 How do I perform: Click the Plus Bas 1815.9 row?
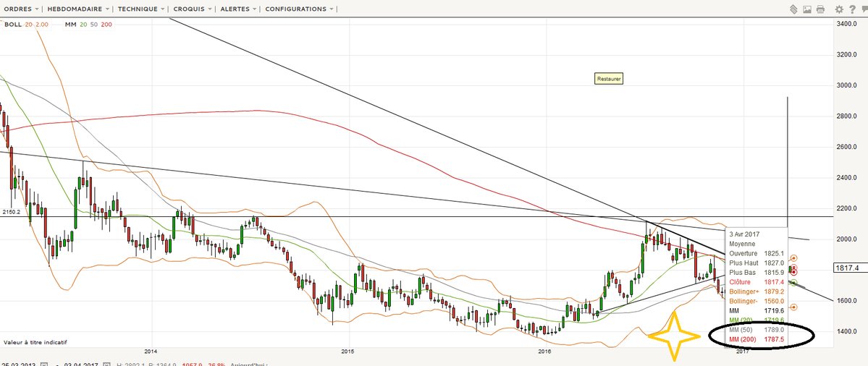pos(757,272)
